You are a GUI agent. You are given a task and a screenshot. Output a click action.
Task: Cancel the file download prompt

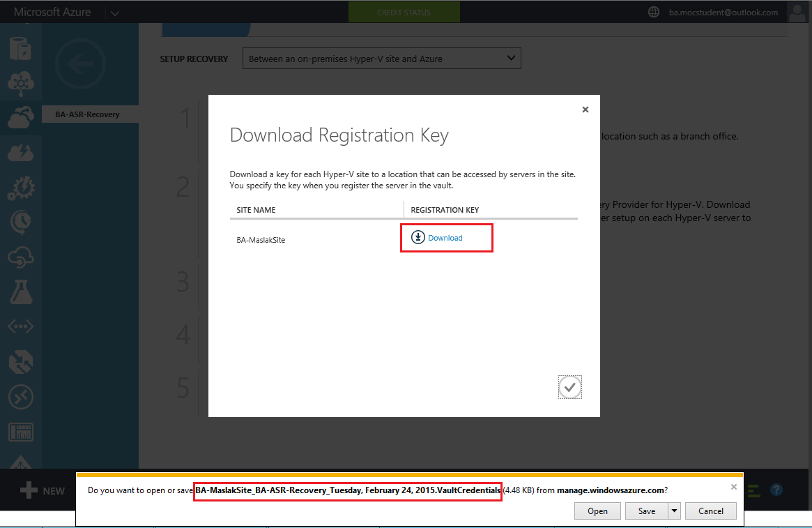[710, 511]
